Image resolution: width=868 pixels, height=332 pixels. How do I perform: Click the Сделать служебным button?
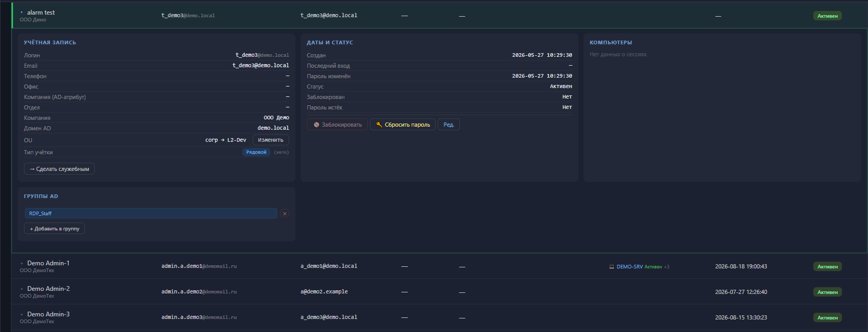point(59,169)
